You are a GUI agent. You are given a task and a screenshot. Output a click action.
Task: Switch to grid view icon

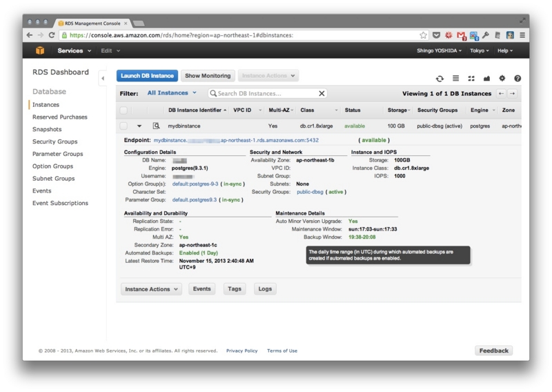(x=471, y=78)
